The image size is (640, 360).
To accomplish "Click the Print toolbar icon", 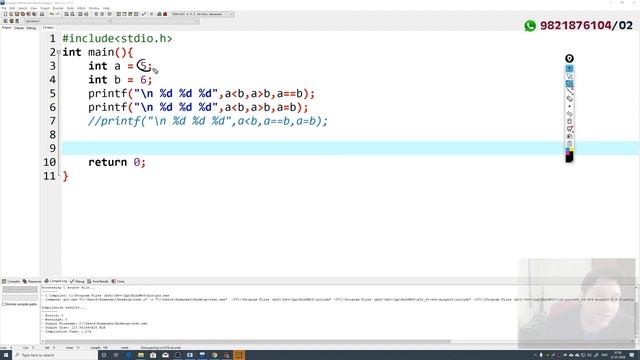I will pos(41,14).
